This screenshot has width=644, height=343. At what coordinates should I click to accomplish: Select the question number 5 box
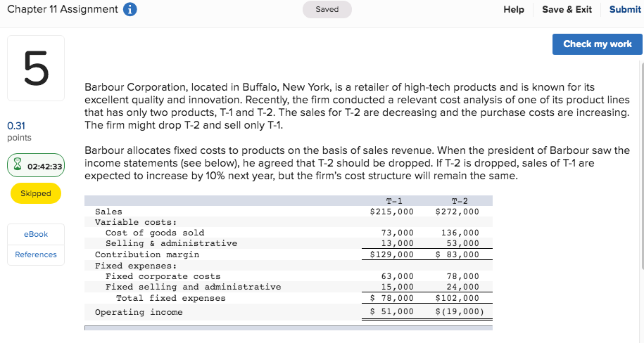35,68
